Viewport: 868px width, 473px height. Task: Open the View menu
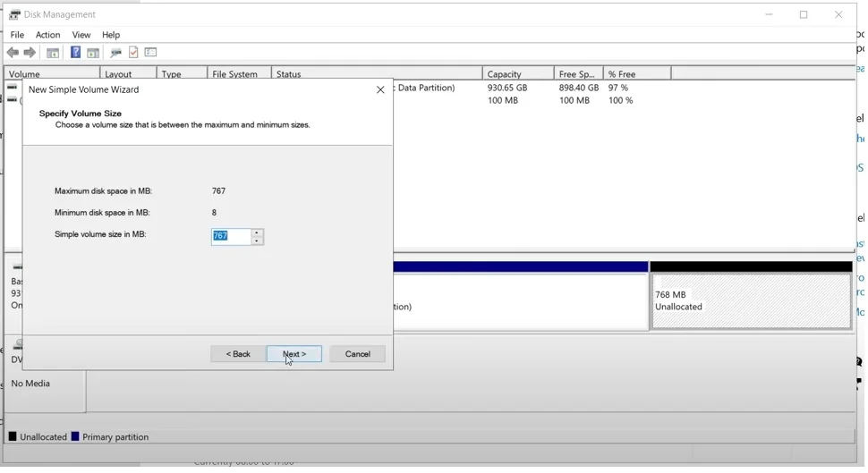(81, 35)
